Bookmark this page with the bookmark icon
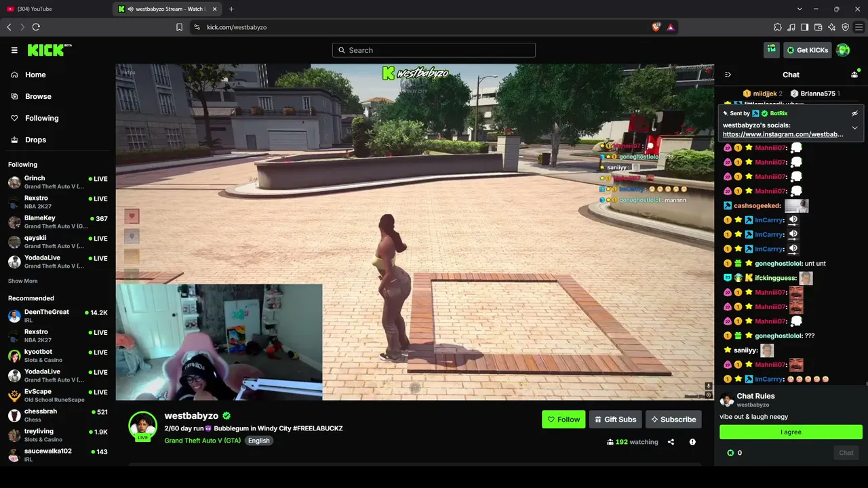868x488 pixels. pyautogui.click(x=179, y=27)
